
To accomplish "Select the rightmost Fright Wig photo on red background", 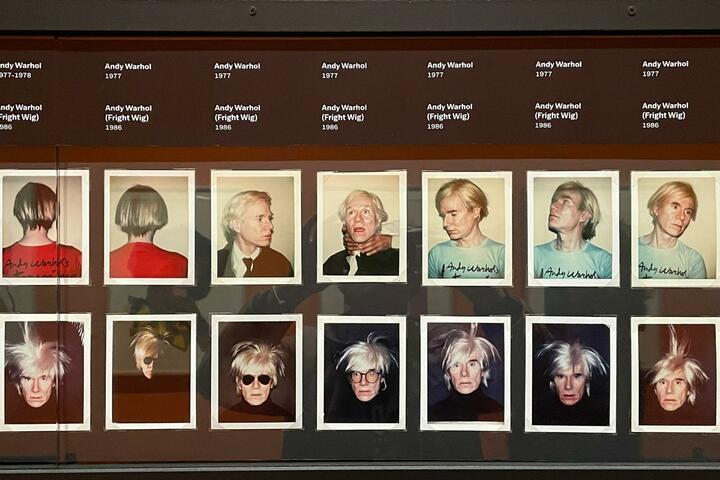I will click(x=675, y=374).
